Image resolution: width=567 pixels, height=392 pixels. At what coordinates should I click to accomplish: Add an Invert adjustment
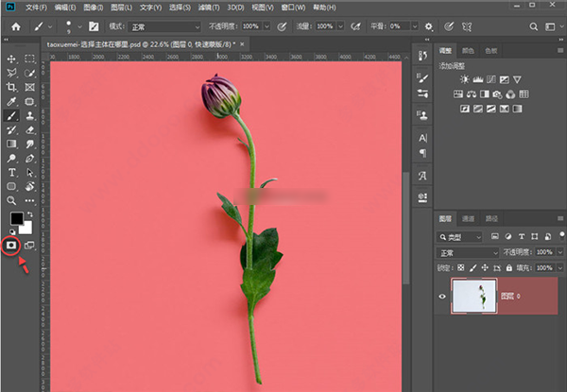[465, 109]
